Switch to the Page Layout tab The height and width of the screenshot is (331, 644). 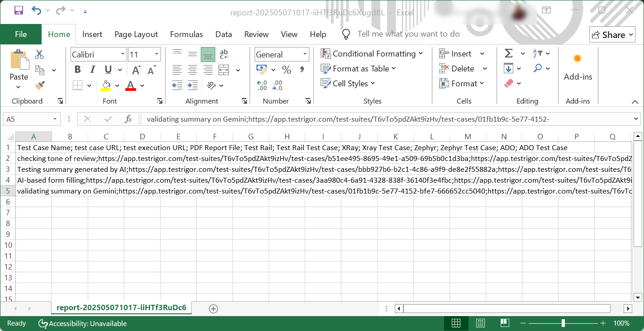click(136, 34)
